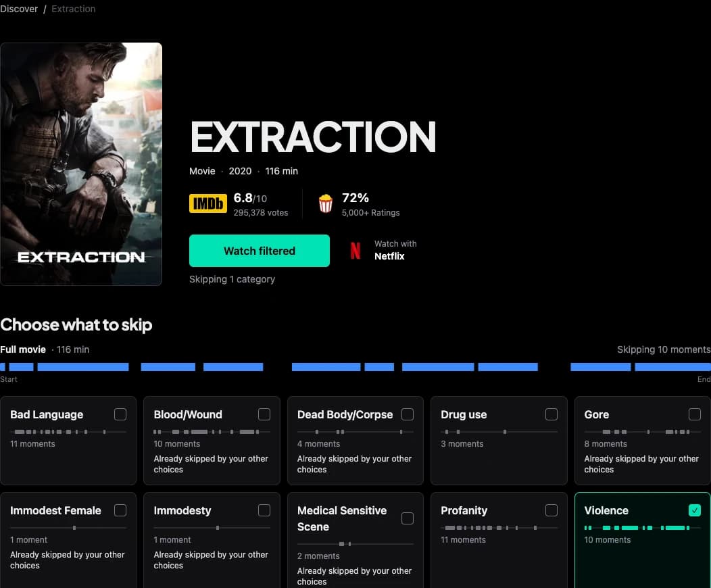Click the '295,378 votes' text

[x=261, y=213]
